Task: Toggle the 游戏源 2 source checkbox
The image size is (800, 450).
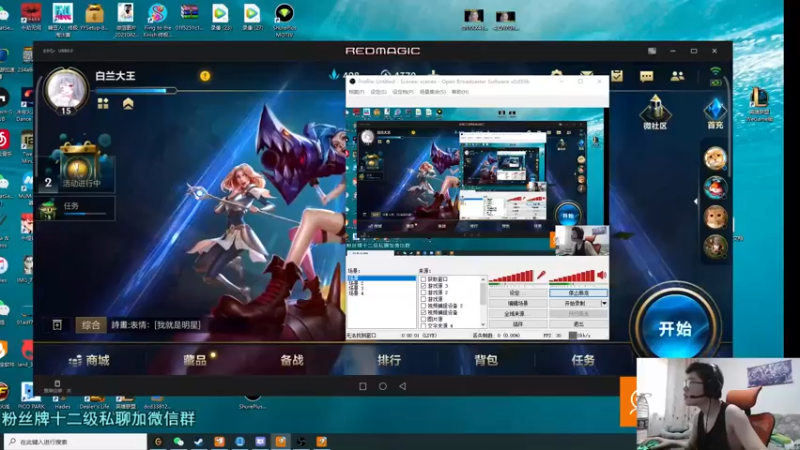Action: [x=423, y=293]
